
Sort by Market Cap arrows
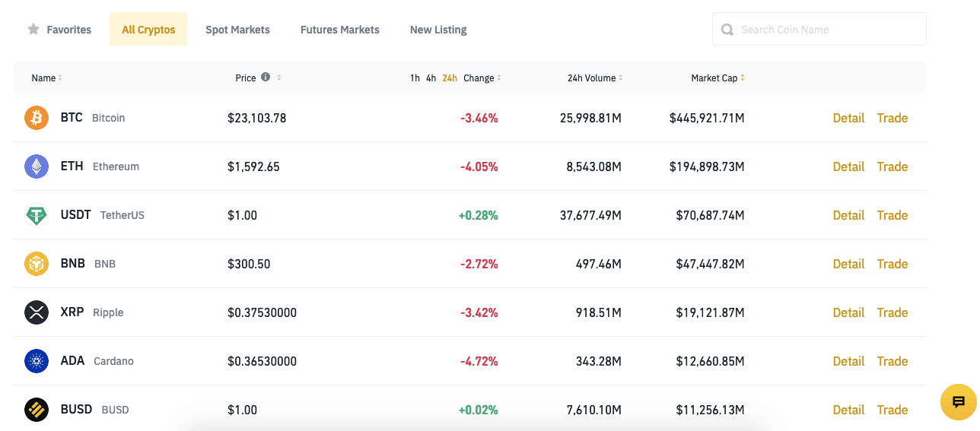(743, 78)
